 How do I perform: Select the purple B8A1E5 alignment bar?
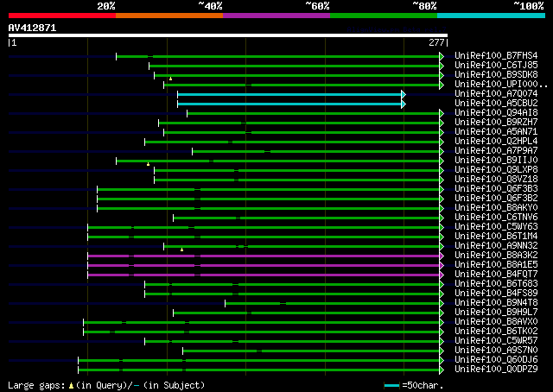click(264, 265)
